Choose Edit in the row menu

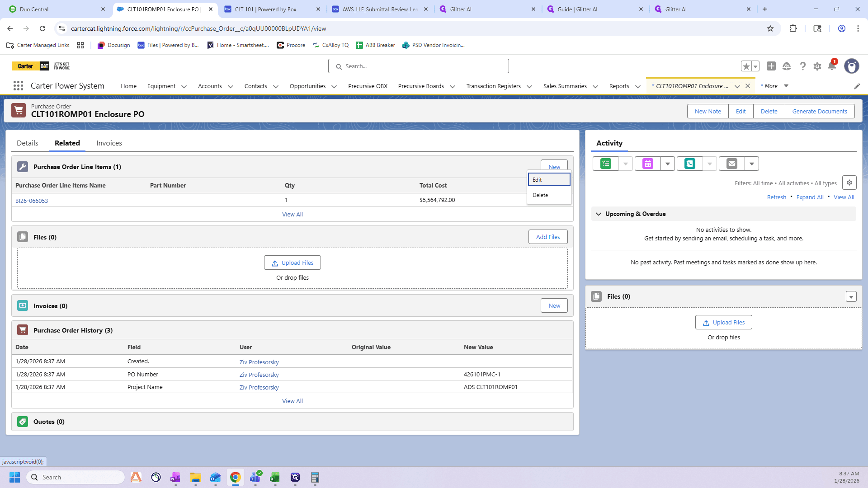point(549,179)
